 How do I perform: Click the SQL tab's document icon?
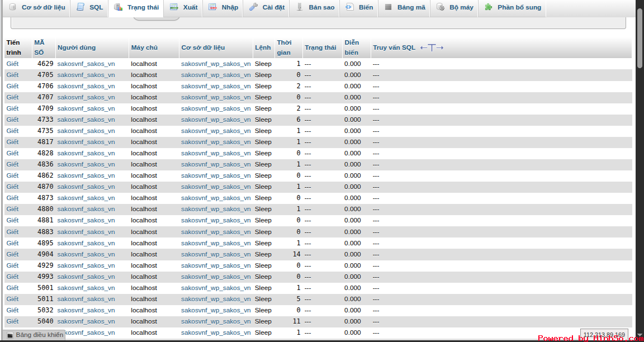80,7
